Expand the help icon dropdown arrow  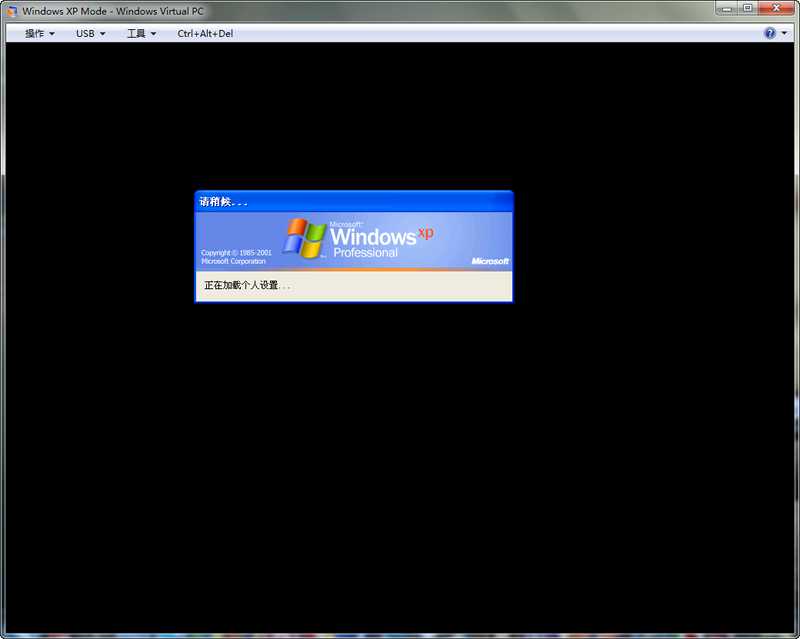click(x=784, y=33)
